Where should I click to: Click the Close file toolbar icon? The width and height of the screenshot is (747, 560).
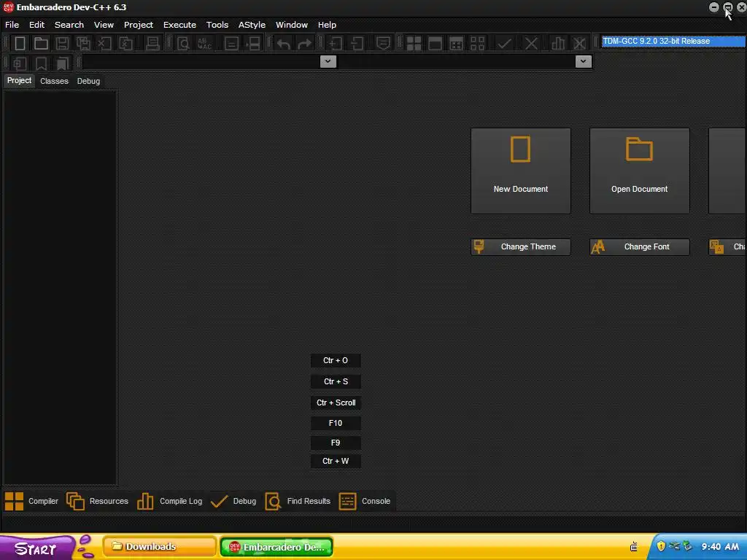coord(104,43)
